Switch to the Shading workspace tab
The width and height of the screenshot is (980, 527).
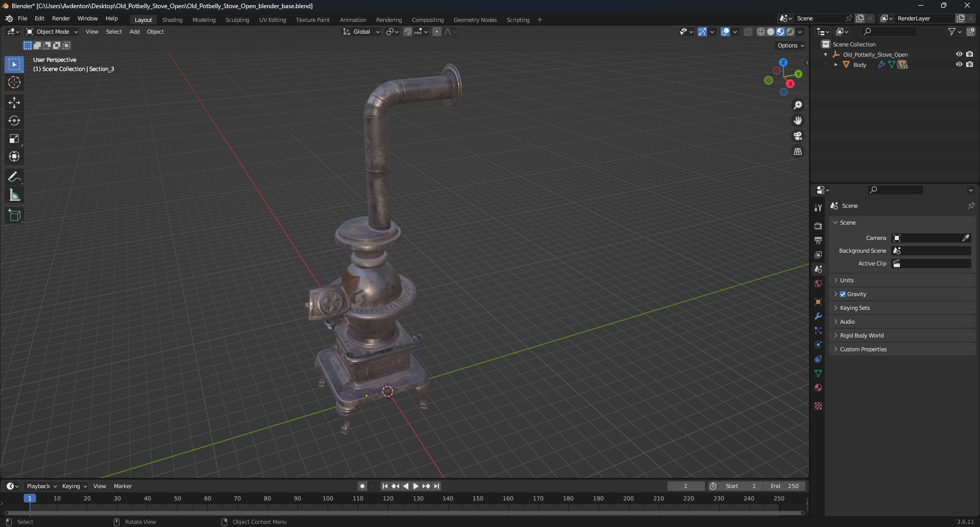pos(172,20)
